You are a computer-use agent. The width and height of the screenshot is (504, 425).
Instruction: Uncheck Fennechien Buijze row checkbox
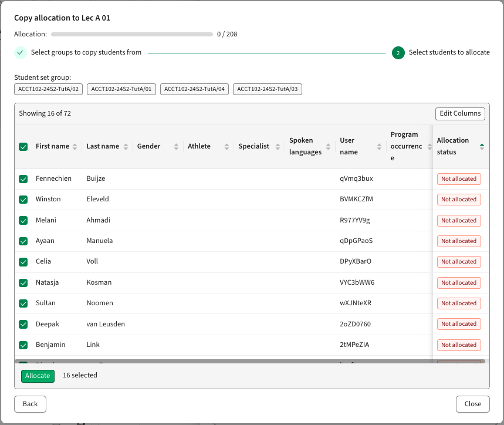[x=23, y=178]
